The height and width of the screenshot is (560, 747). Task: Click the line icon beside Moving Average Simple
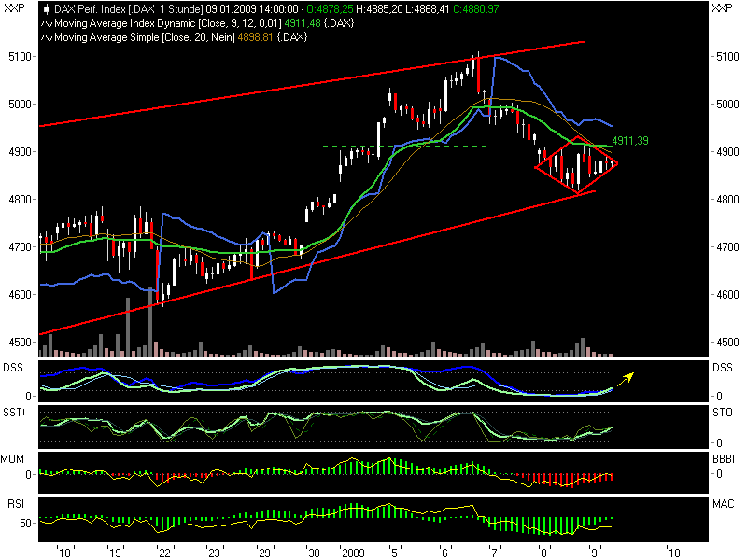(x=47, y=36)
